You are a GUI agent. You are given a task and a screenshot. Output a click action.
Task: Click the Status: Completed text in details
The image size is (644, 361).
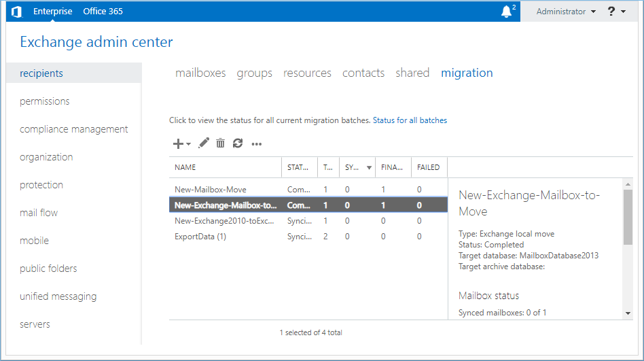click(x=491, y=245)
